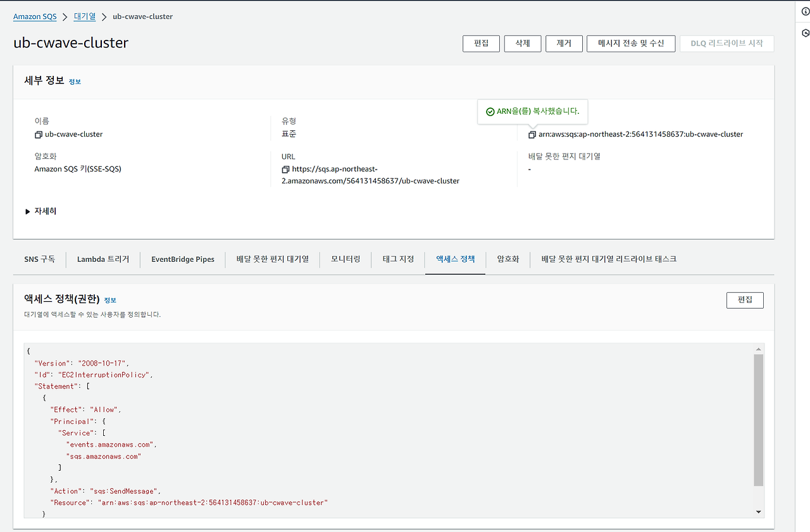This screenshot has height=532, width=810.
Task: Click the ARN 복사 confirmation tooltip
Action: (533, 112)
